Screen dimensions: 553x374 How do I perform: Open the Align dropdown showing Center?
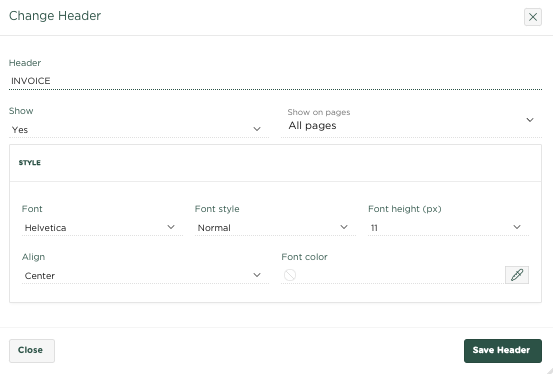(x=145, y=276)
